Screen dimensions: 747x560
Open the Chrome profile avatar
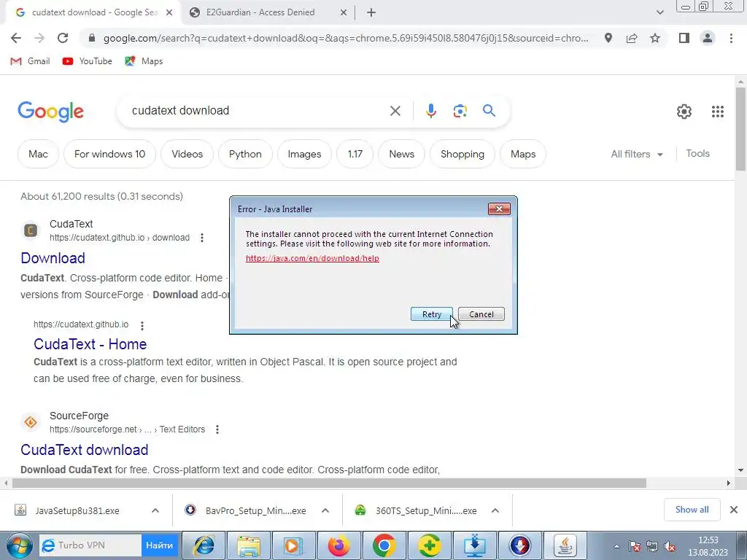click(x=708, y=38)
